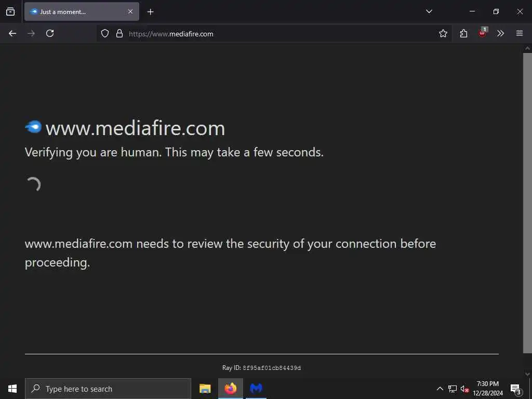Select Firefox icon in taskbar

pos(230,389)
